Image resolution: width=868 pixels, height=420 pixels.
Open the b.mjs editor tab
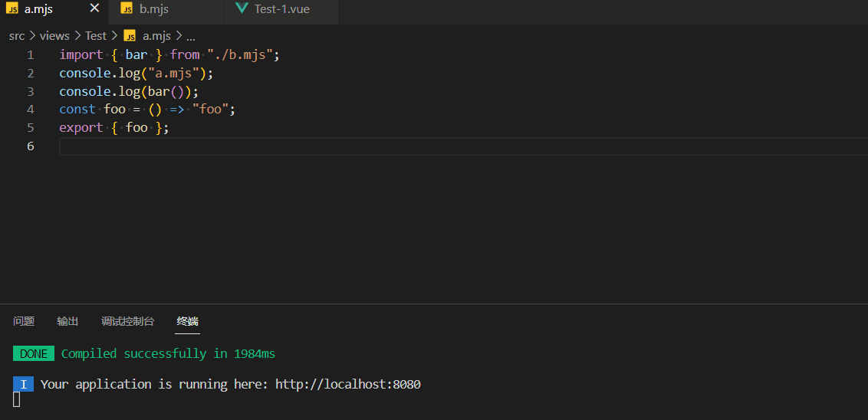[166, 9]
